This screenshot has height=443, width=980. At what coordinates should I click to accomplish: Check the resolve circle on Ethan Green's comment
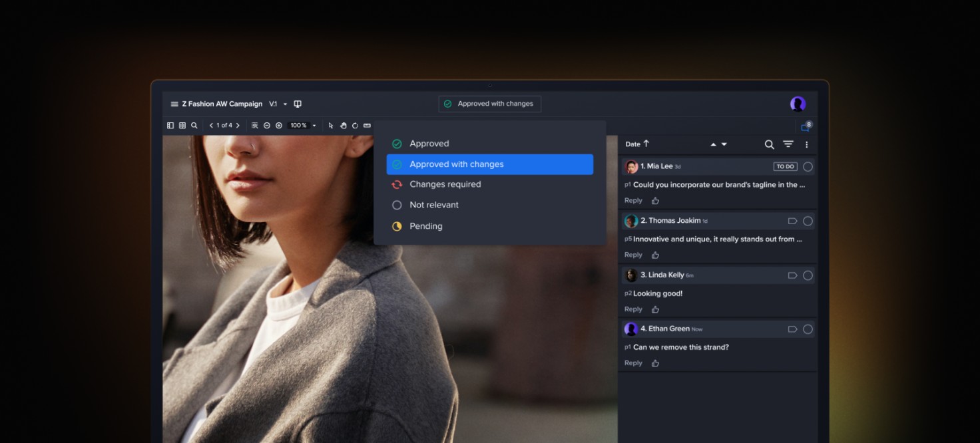point(808,329)
